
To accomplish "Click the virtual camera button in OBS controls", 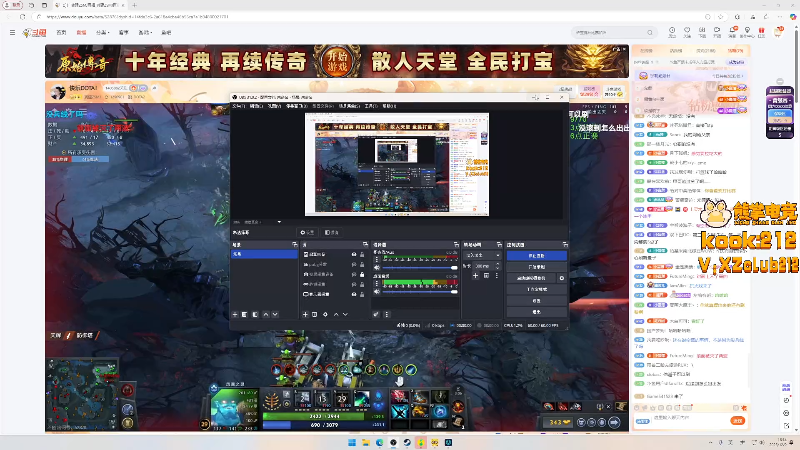I will pyautogui.click(x=531, y=278).
